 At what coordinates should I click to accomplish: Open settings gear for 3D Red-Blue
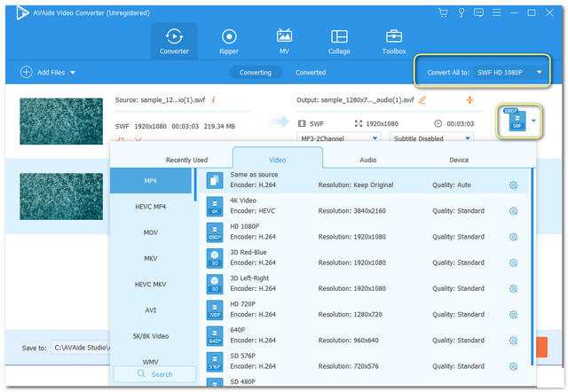513,263
